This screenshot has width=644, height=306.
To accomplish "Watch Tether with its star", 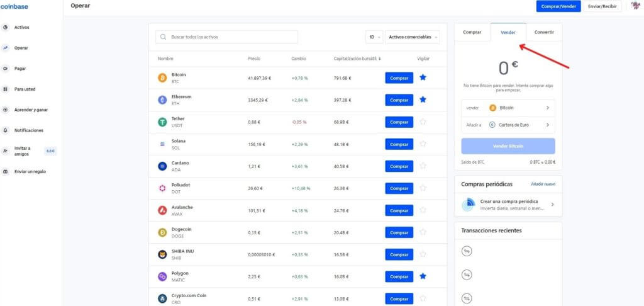I will 423,122.
